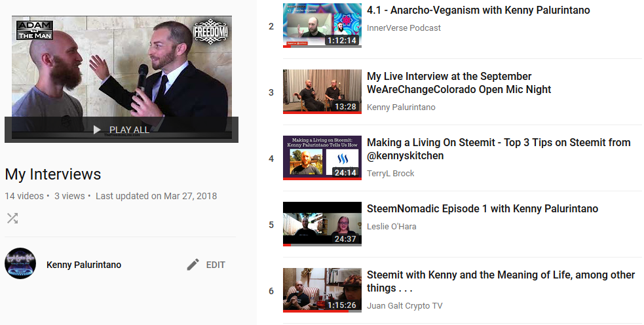This screenshot has height=325, width=644.
Task: Open Kenny Palurintano channel avatar
Action: point(20,263)
